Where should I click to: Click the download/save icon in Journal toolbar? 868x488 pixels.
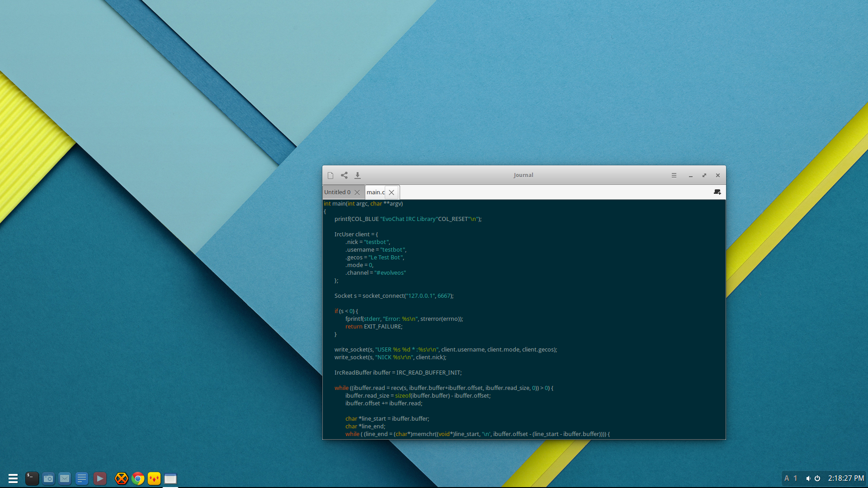pos(358,175)
